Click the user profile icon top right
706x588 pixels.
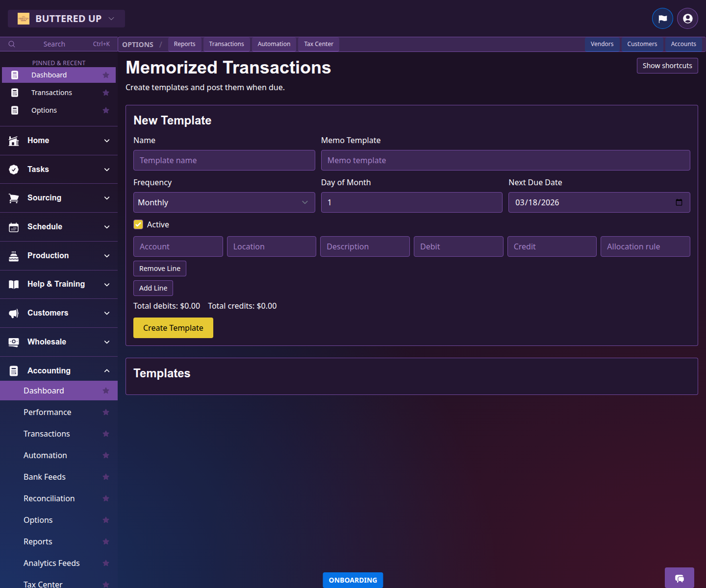687,18
